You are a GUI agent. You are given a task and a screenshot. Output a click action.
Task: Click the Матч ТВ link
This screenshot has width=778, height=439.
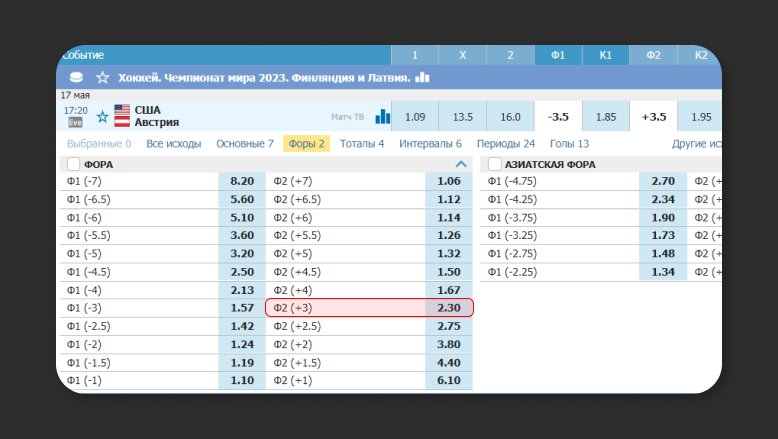tap(348, 118)
